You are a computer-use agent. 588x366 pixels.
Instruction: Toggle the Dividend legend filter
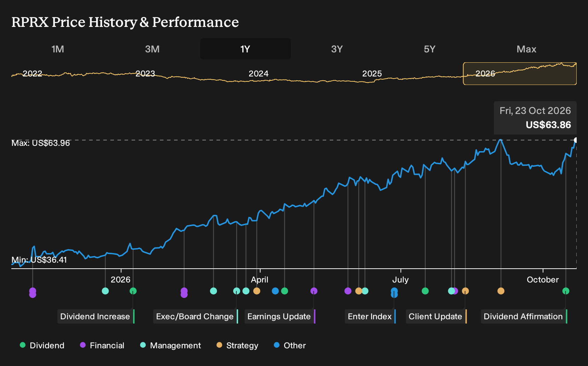tap(42, 345)
